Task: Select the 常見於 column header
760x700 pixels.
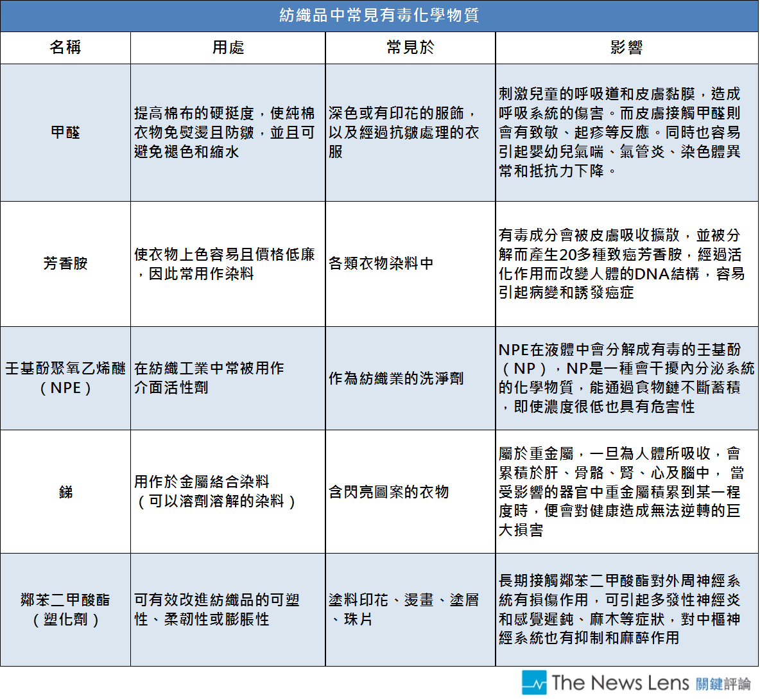Action: 410,48
